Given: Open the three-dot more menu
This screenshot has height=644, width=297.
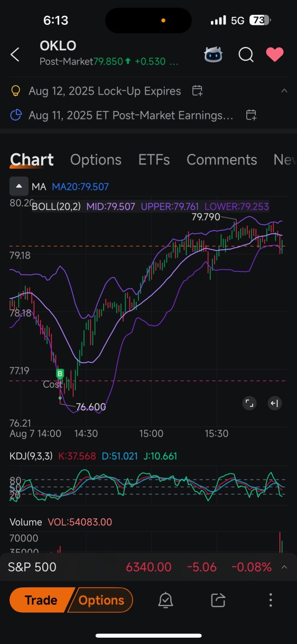Looking at the screenshot, I should [271, 600].
